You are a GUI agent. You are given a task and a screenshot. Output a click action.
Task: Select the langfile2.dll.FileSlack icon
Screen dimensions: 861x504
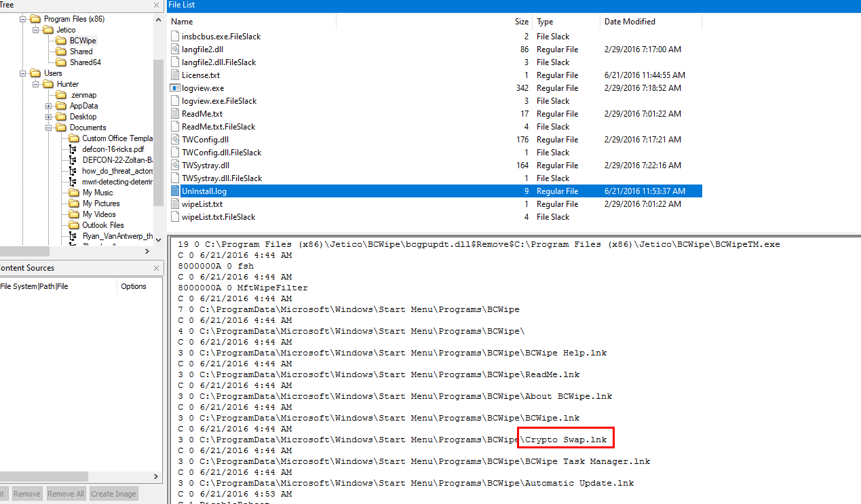pyautogui.click(x=175, y=62)
